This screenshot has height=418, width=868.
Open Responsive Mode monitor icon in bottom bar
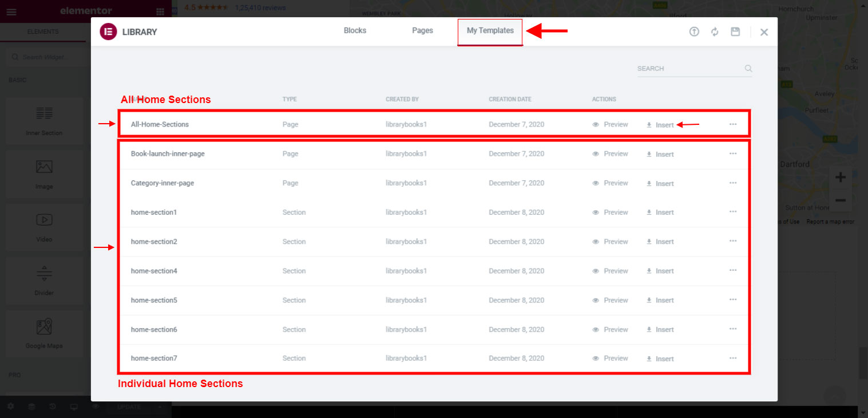pyautogui.click(x=74, y=407)
